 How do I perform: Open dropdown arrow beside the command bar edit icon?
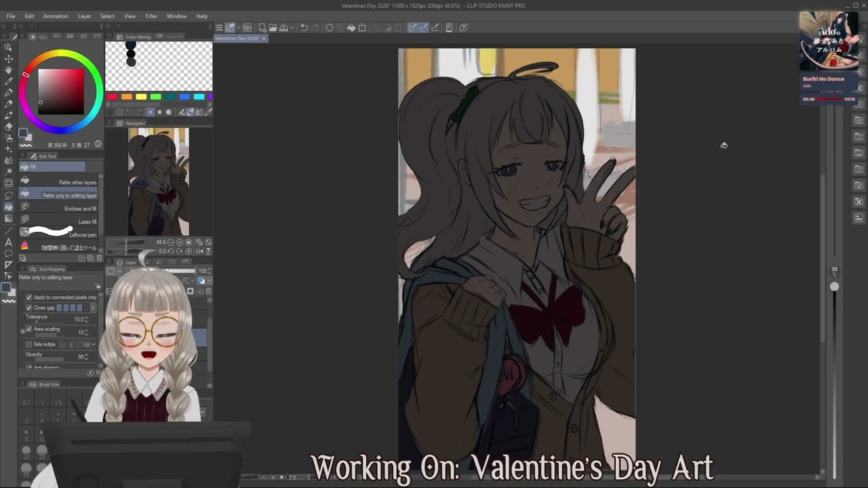coord(239,27)
